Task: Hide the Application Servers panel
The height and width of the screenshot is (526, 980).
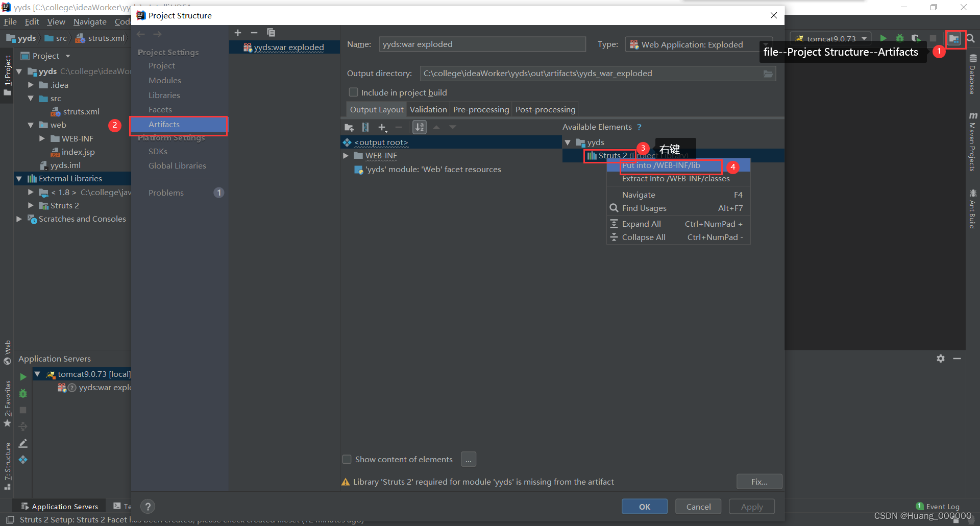Action: coord(957,358)
